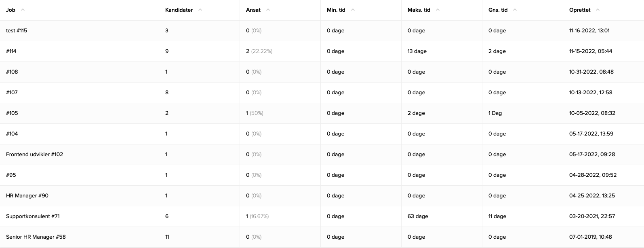Sort by Gns. tid arrow icon
644x248 pixels.
coord(515,10)
